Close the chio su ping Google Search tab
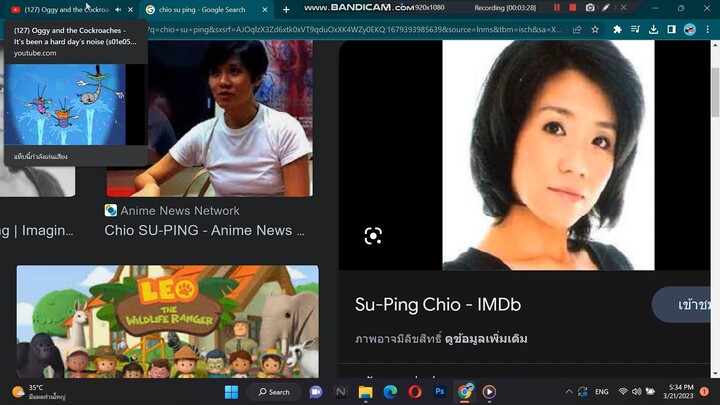This screenshot has width=720, height=405. (x=264, y=9)
